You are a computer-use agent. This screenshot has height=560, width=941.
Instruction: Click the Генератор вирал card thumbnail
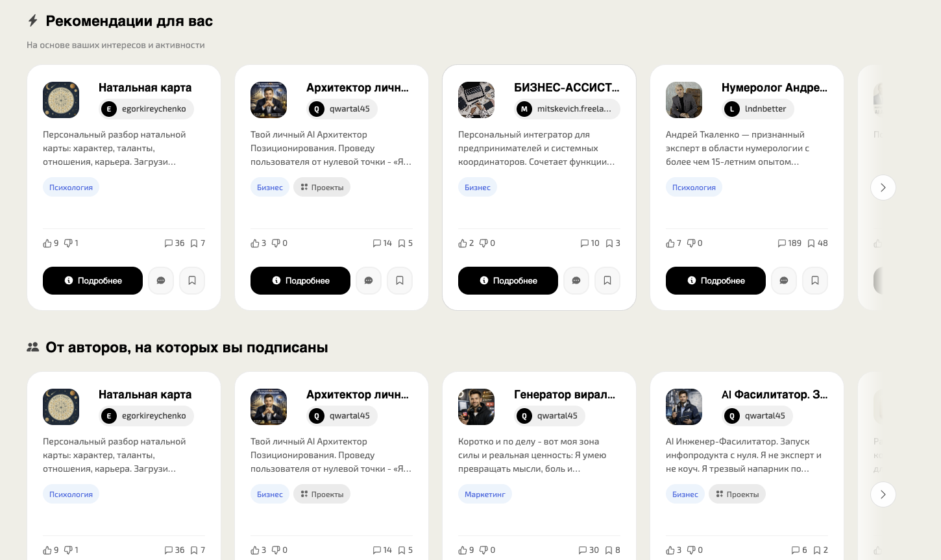coord(476,407)
